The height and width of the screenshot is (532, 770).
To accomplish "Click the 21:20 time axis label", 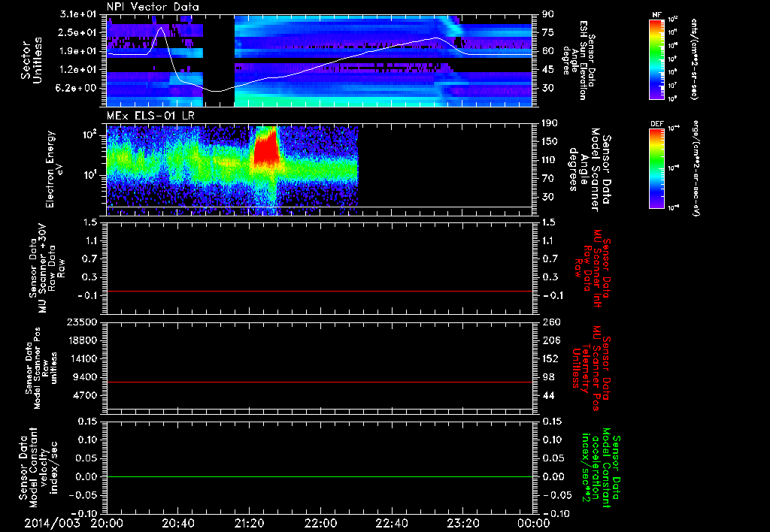I will click(x=249, y=523).
